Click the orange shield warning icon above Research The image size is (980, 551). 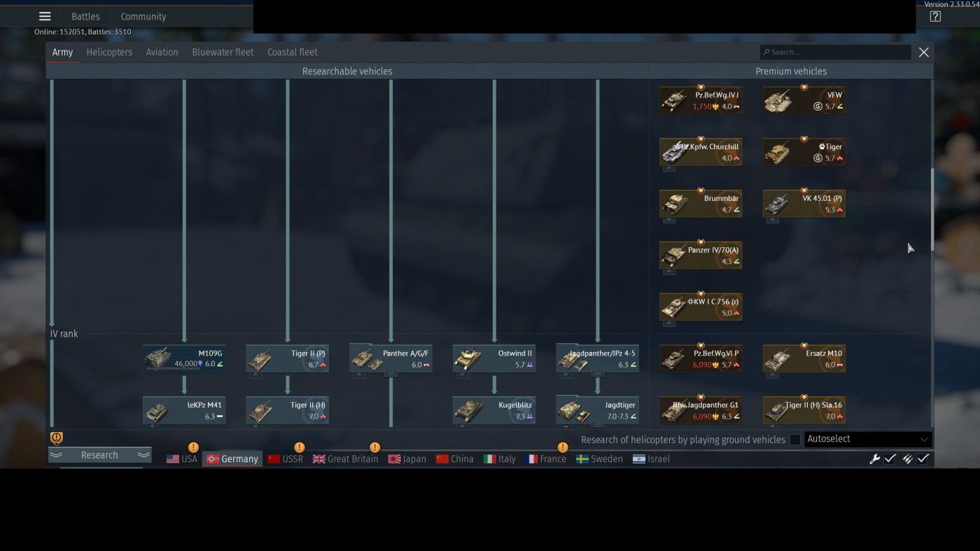coord(57,438)
